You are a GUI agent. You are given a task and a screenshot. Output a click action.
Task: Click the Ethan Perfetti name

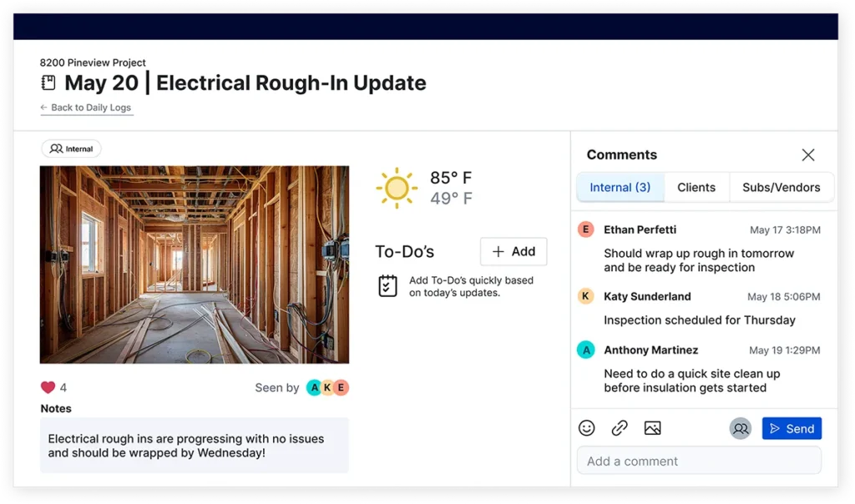(x=640, y=230)
